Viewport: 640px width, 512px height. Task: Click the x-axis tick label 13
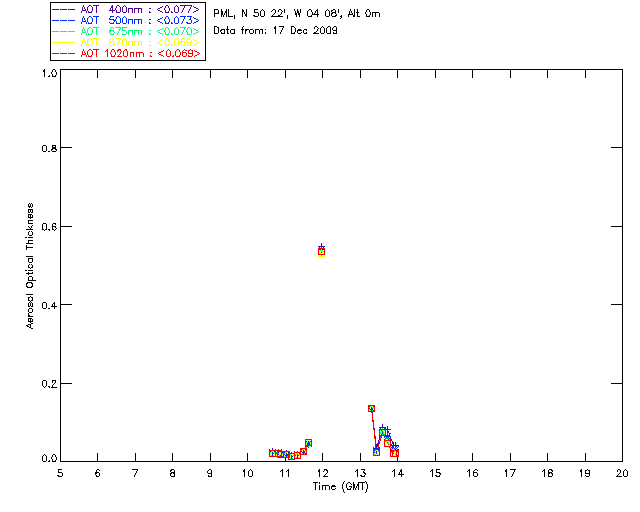[360, 473]
